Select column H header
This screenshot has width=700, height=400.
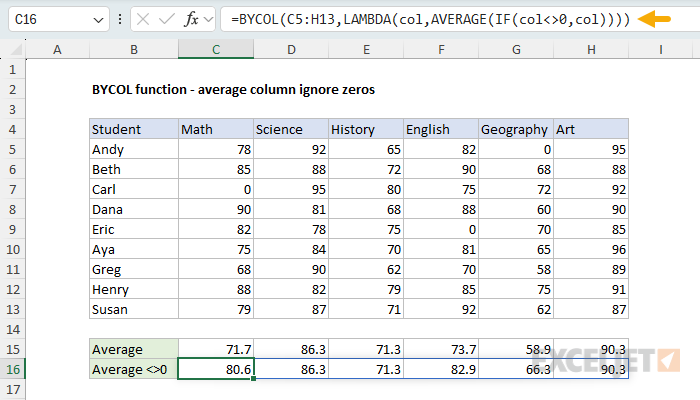point(591,50)
